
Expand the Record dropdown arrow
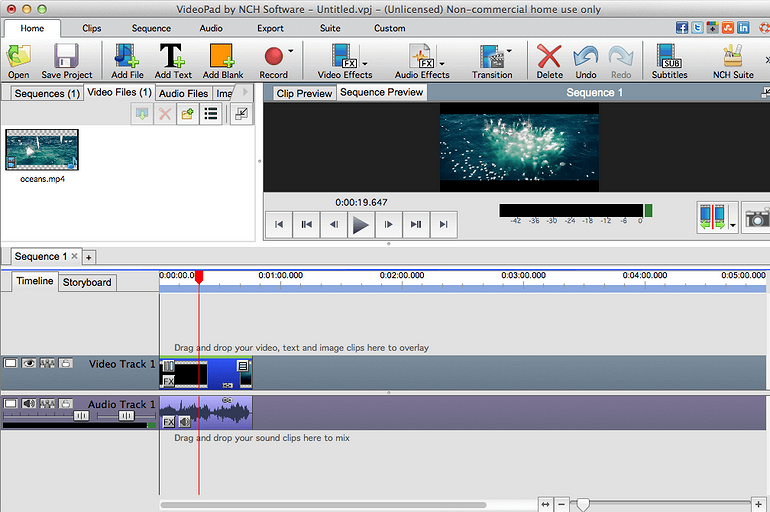[x=291, y=50]
